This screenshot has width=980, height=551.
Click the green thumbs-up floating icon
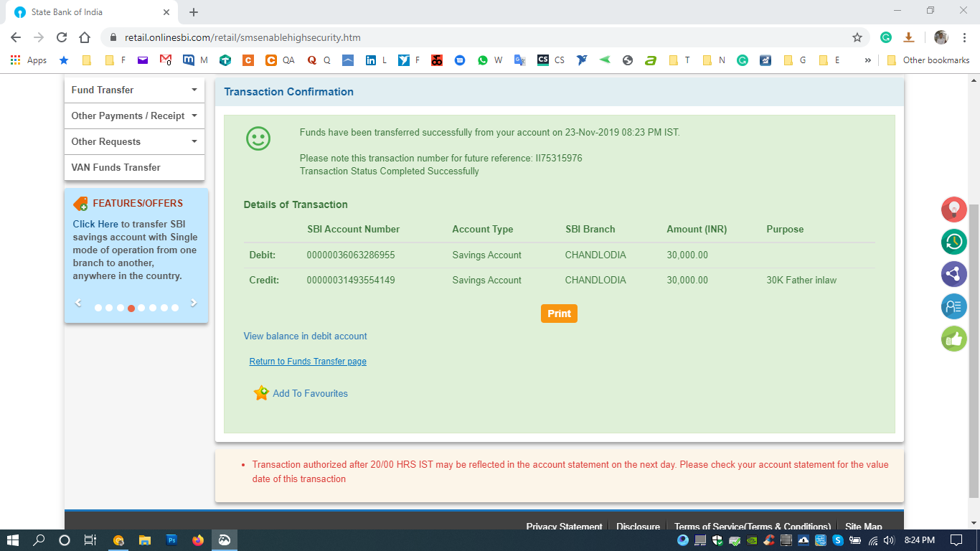click(x=954, y=339)
